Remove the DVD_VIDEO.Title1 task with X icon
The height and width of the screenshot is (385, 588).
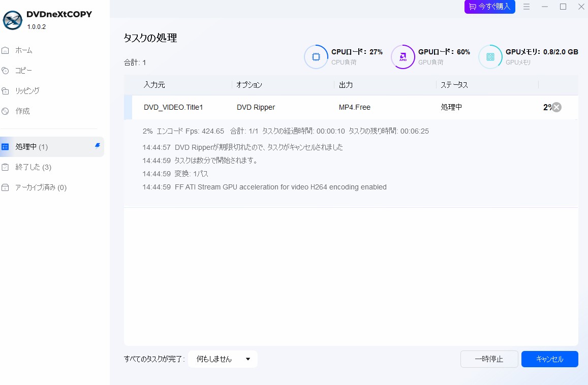(x=556, y=107)
